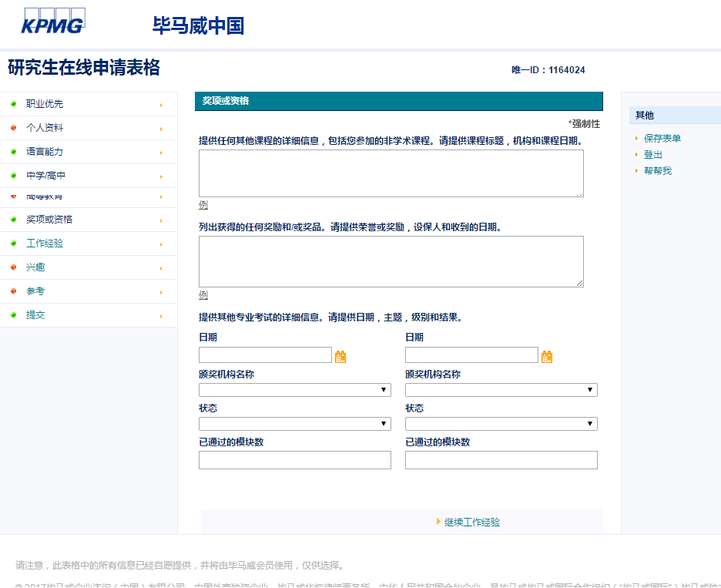This screenshot has width=721, height=588.
Task: Click 登出 link to log out
Action: pyautogui.click(x=653, y=155)
